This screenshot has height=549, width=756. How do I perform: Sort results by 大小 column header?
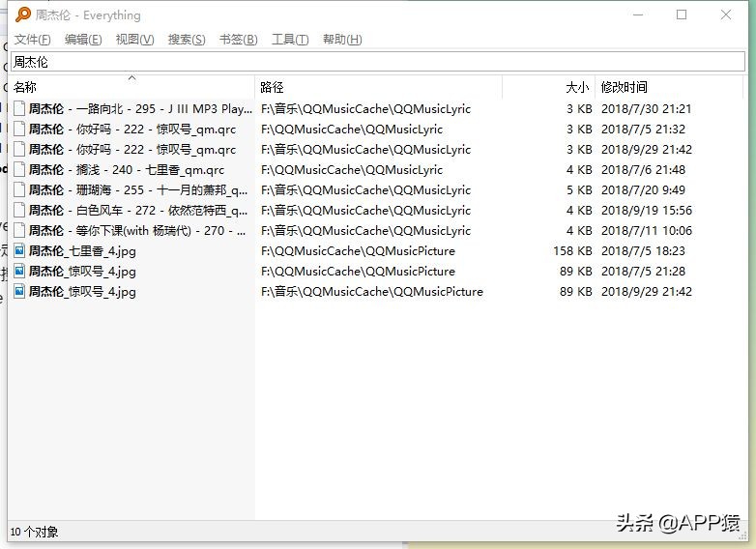pos(549,87)
